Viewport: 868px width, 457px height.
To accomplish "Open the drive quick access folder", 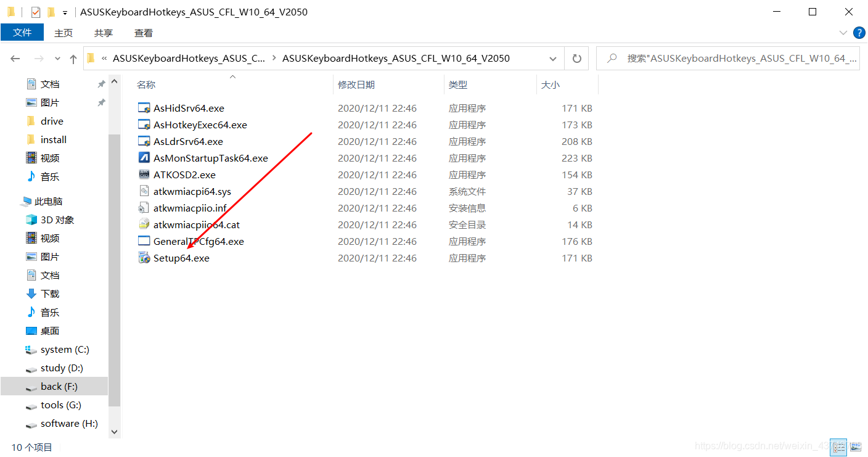I will [x=52, y=121].
